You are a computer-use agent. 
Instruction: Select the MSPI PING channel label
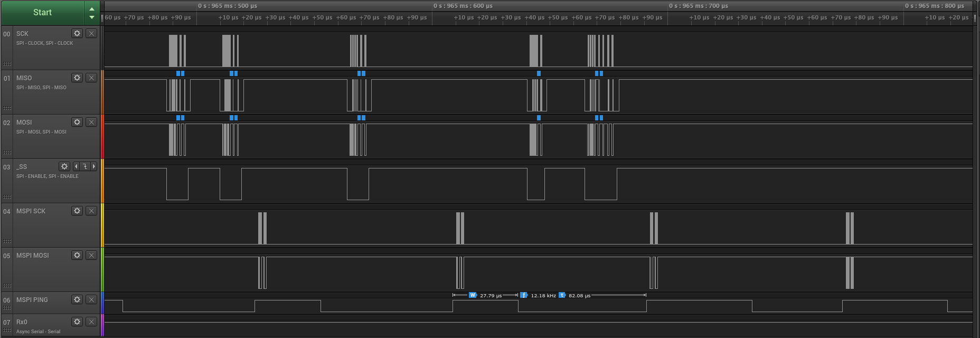[32, 299]
